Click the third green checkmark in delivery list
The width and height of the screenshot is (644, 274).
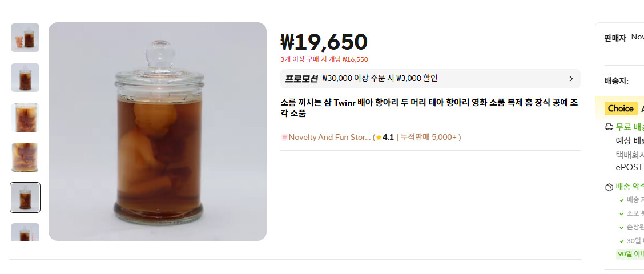pos(622,227)
